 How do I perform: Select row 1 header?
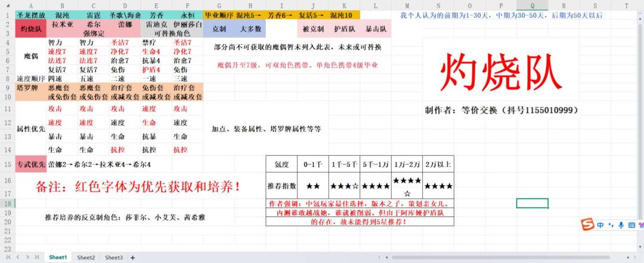(x=8, y=15)
